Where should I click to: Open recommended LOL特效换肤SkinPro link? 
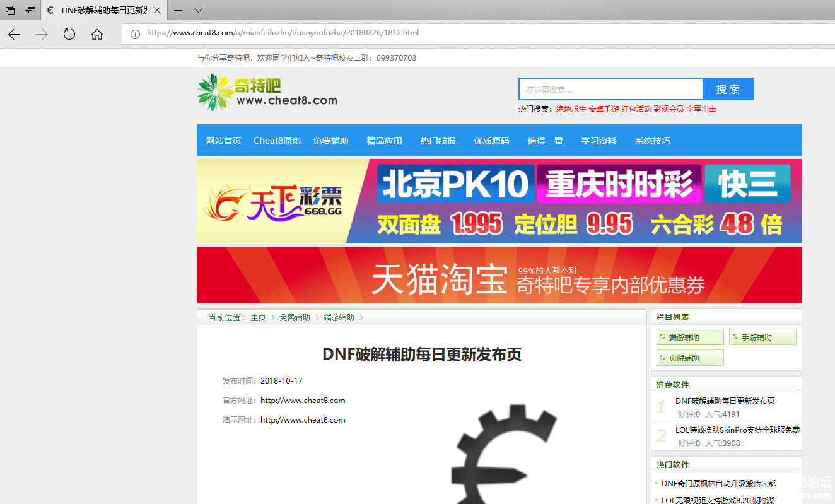coord(738,430)
